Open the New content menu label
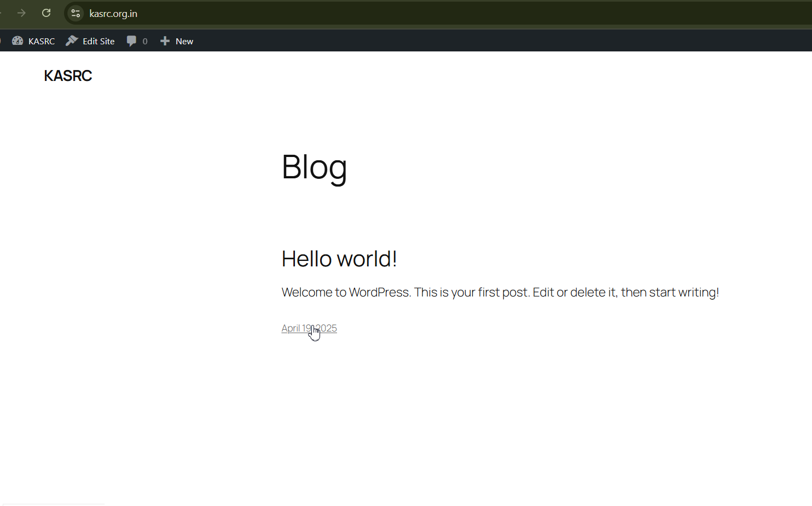 184,42
